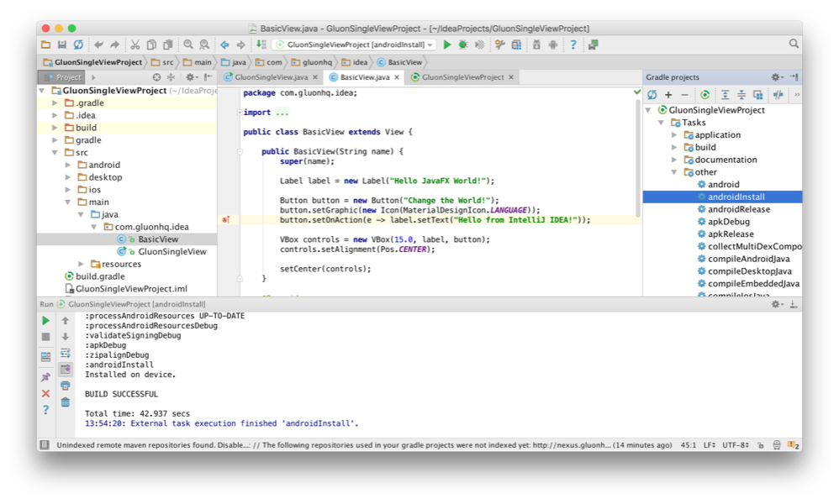The width and height of the screenshot is (839, 504).
Task: Select GluonSingleView class in project tree
Action: coord(171,252)
